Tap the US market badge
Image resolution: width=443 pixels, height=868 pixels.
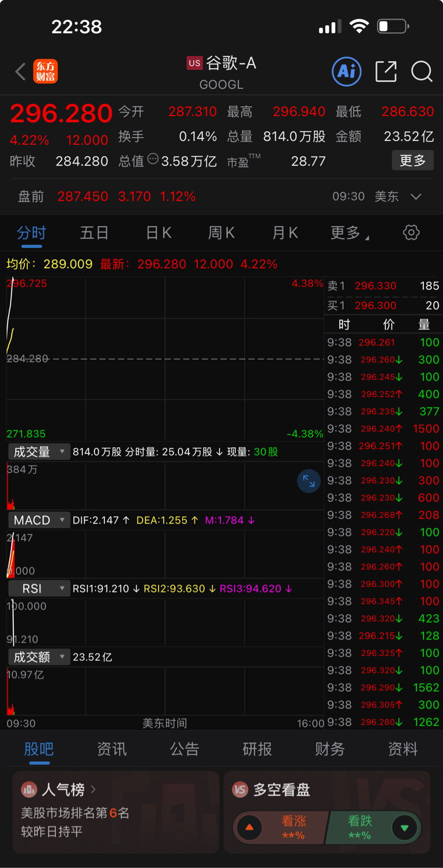[195, 63]
